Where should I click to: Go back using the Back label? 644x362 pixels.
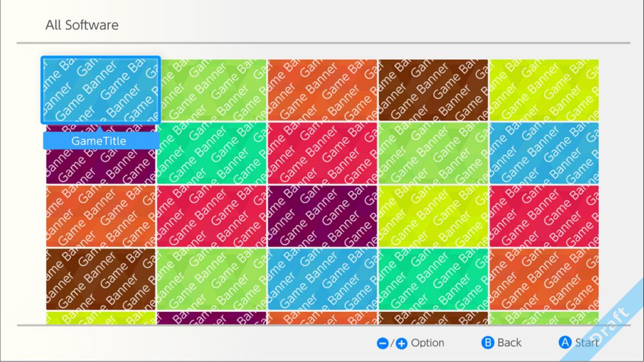point(509,343)
